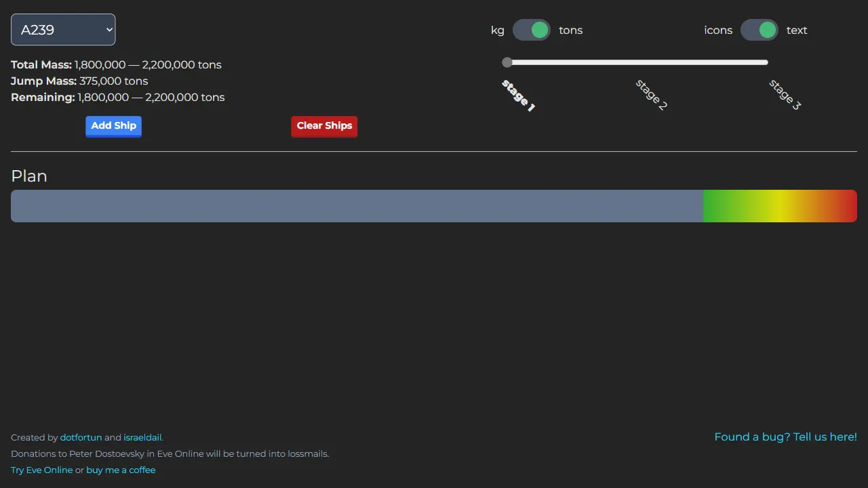Click the Clear Ships button
The image size is (868, 488).
click(324, 126)
